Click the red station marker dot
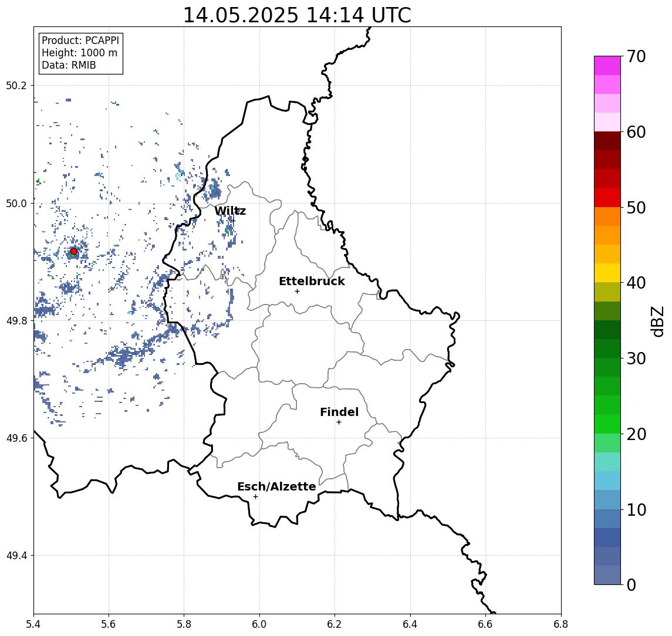This screenshot has width=672, height=636. pos(74,251)
